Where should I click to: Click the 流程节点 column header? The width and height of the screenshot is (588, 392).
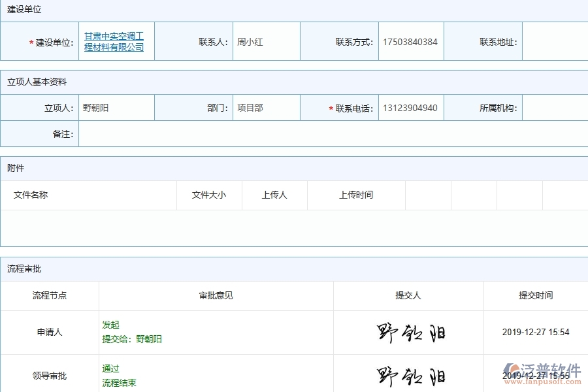tap(49, 295)
